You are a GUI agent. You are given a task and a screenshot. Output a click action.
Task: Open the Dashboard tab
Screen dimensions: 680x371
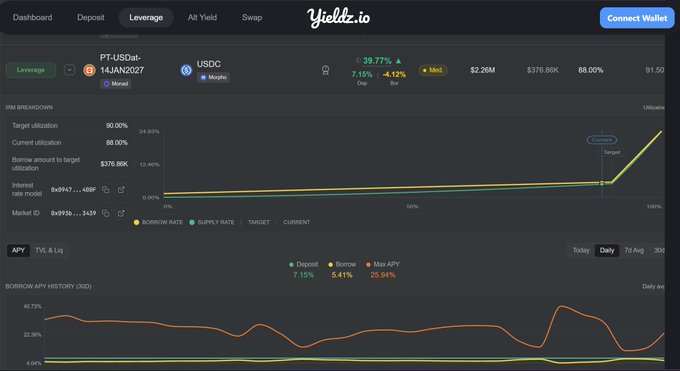coord(33,18)
